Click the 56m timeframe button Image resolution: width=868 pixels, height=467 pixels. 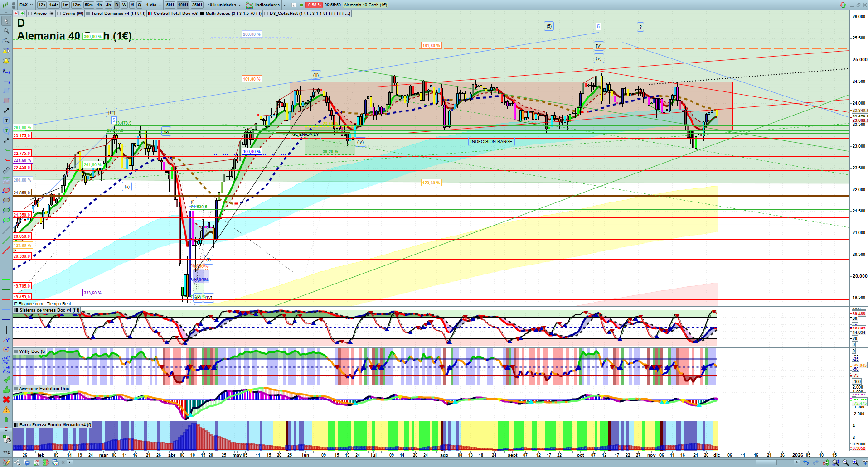point(89,5)
